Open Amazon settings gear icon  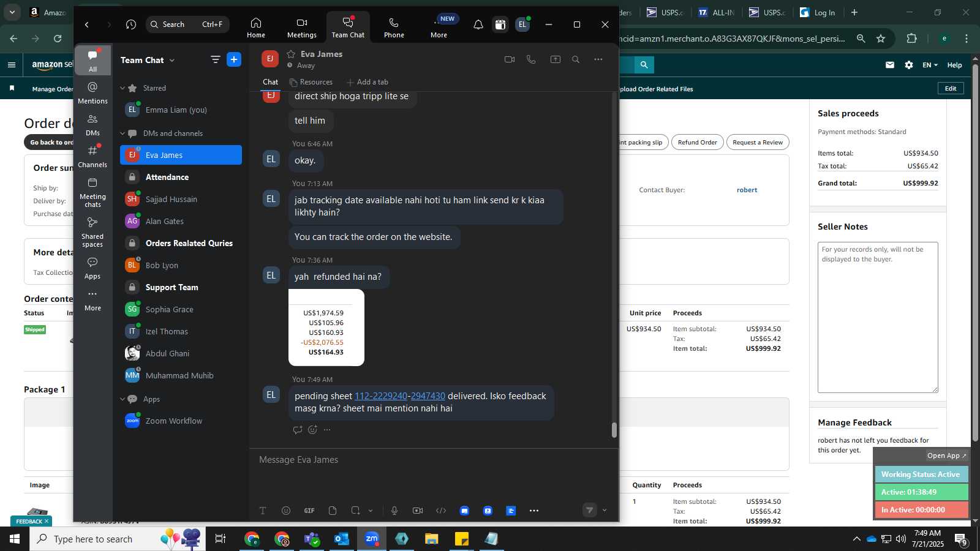[x=909, y=65]
